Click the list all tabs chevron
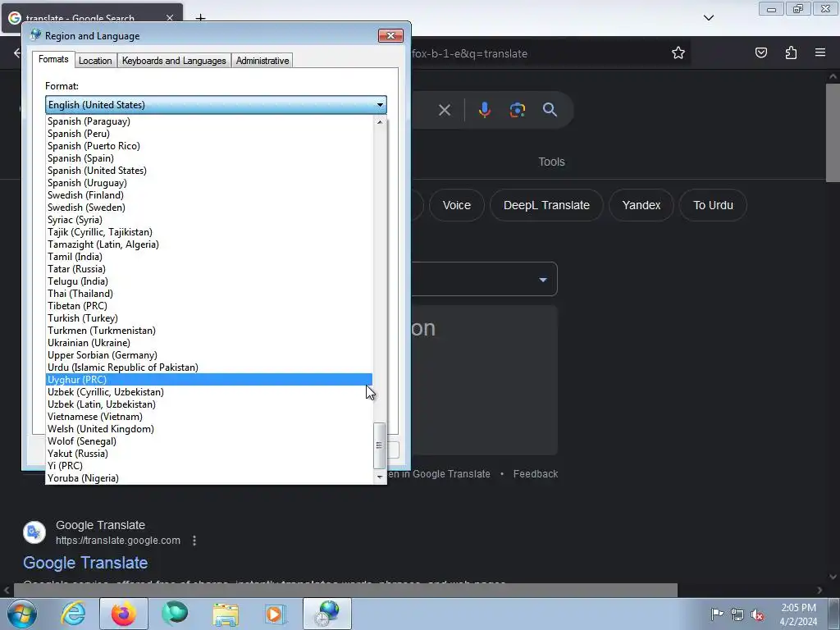840x630 pixels. [708, 18]
